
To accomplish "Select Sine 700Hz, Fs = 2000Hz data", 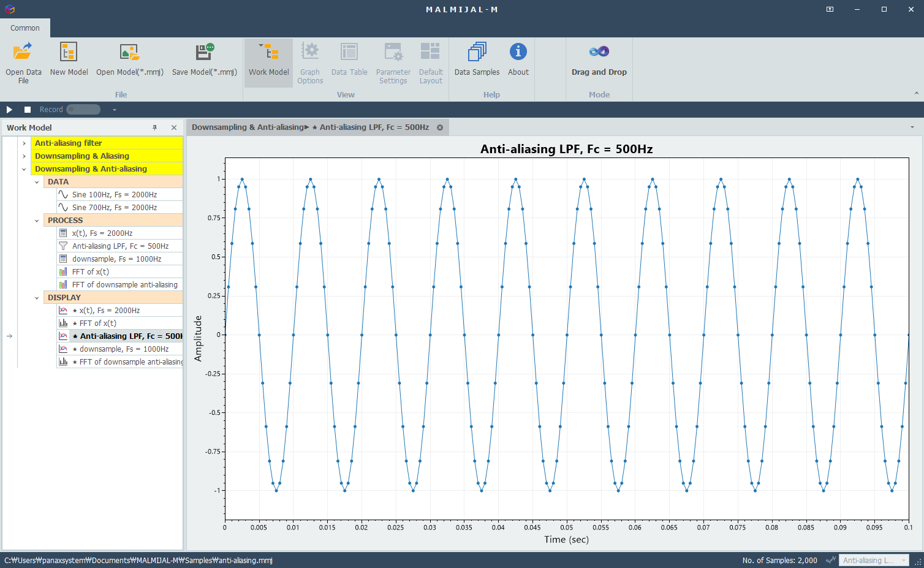I will pyautogui.click(x=119, y=208).
